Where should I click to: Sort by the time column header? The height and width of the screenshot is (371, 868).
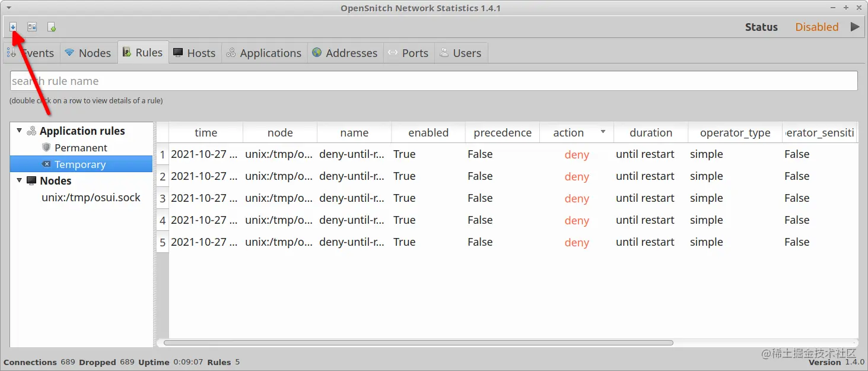point(206,132)
